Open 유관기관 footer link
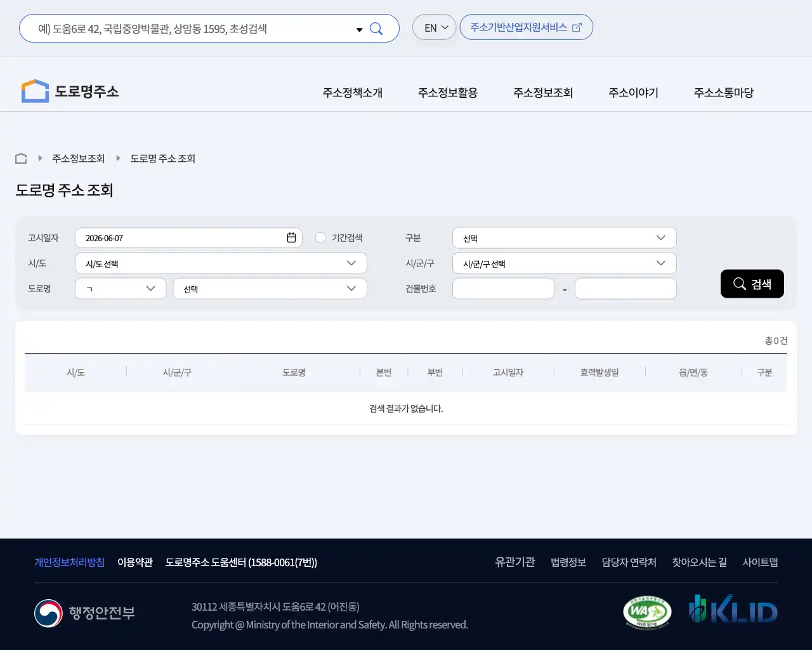The width and height of the screenshot is (812, 650). [x=515, y=562]
